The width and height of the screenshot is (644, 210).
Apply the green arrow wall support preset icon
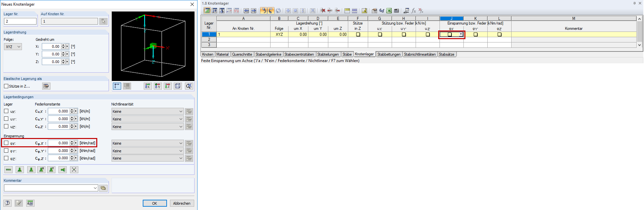click(63, 170)
